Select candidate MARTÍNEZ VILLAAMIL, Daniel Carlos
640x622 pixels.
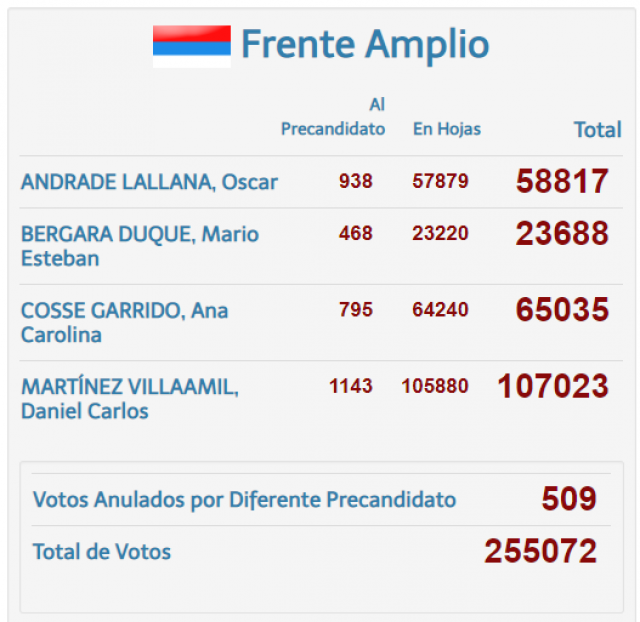click(129, 398)
